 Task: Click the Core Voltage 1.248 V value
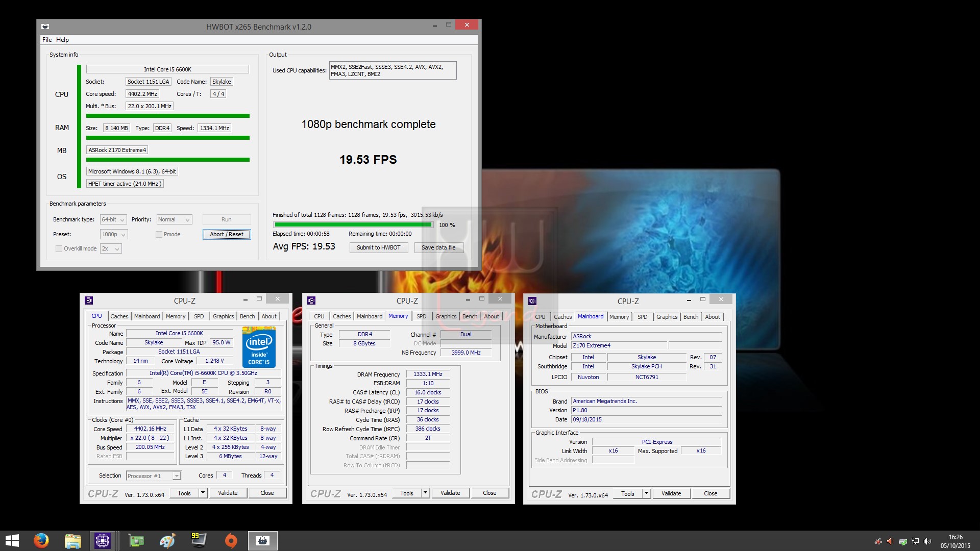click(214, 361)
